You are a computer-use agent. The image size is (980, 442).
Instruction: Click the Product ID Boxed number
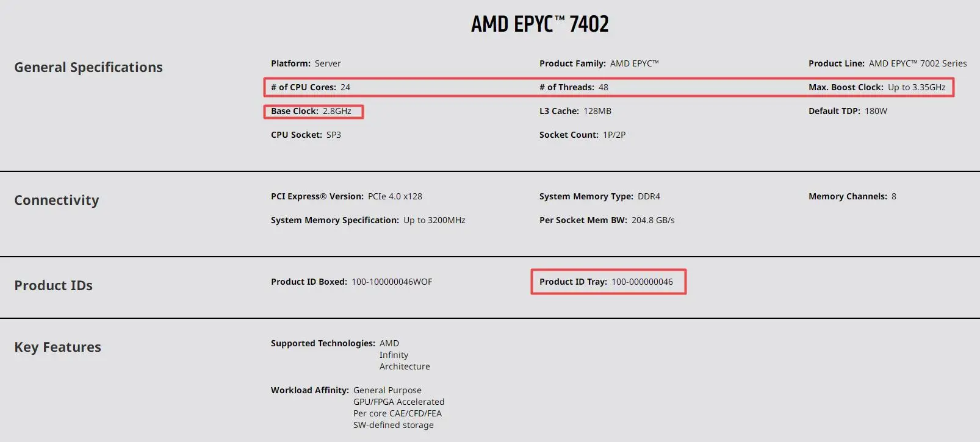pos(392,282)
